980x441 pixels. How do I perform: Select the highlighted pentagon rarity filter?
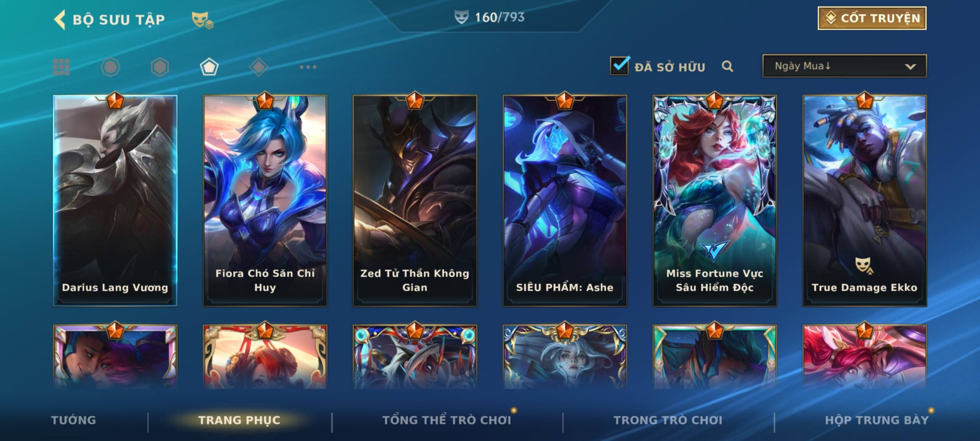(x=209, y=67)
